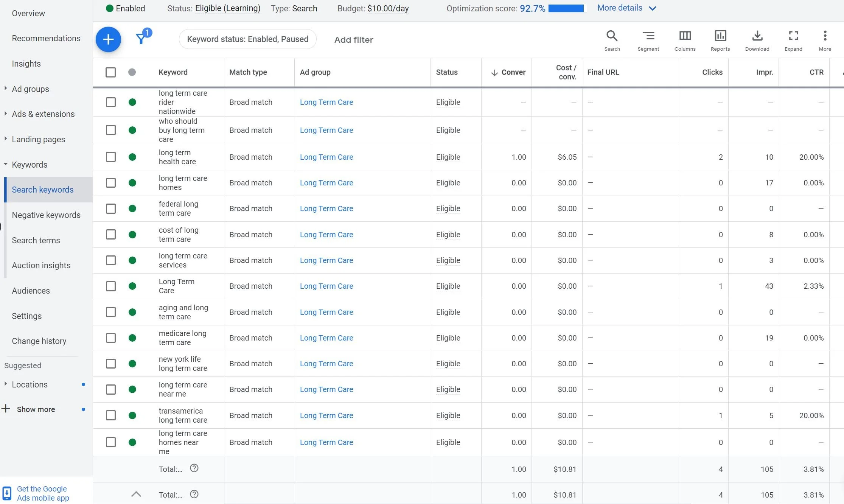The height and width of the screenshot is (504, 844).
Task: Check the box for long term health care
Action: click(110, 157)
